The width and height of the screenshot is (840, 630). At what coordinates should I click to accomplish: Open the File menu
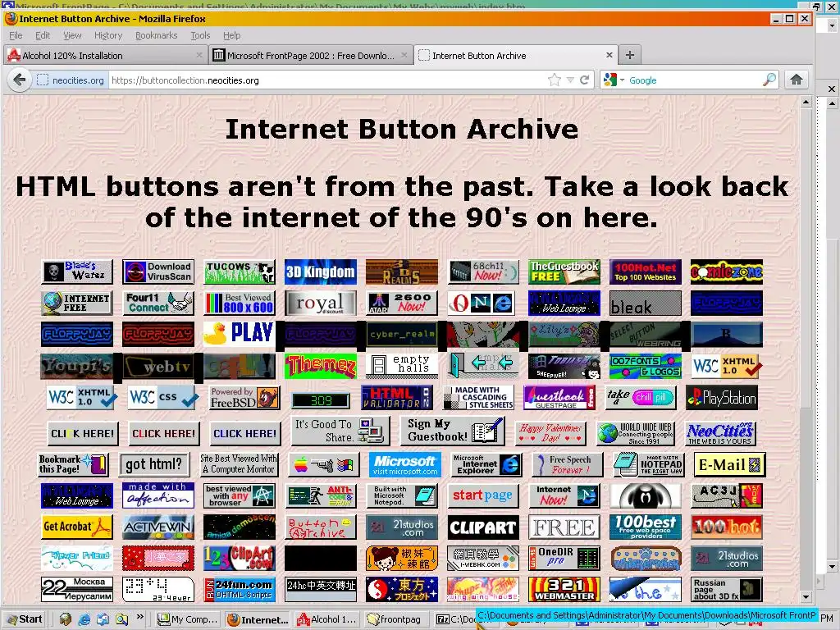pyautogui.click(x=16, y=35)
